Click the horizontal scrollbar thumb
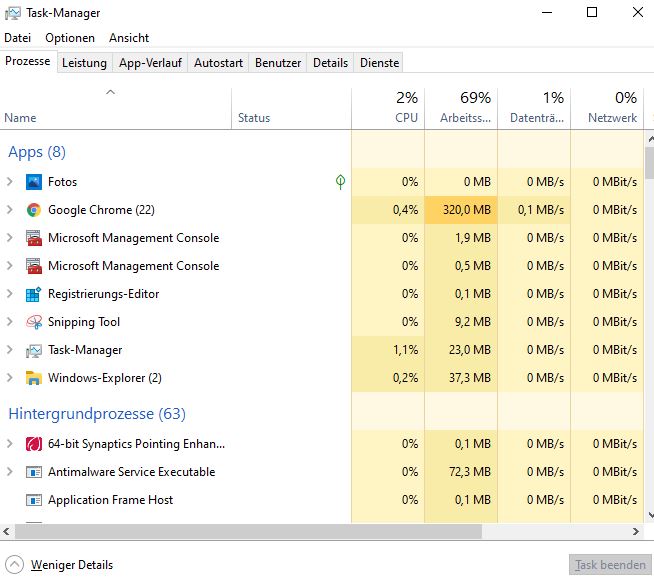Screen dimensions: 654x579 (249, 531)
